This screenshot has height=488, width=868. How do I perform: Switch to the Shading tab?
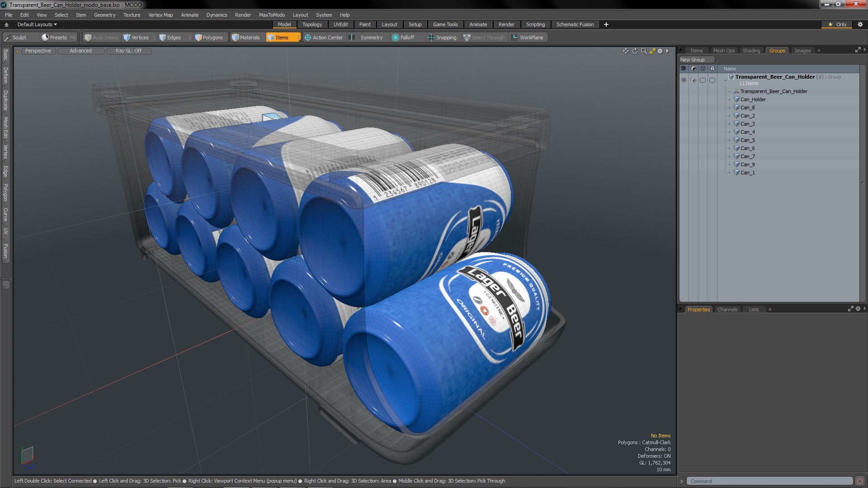pyautogui.click(x=751, y=51)
